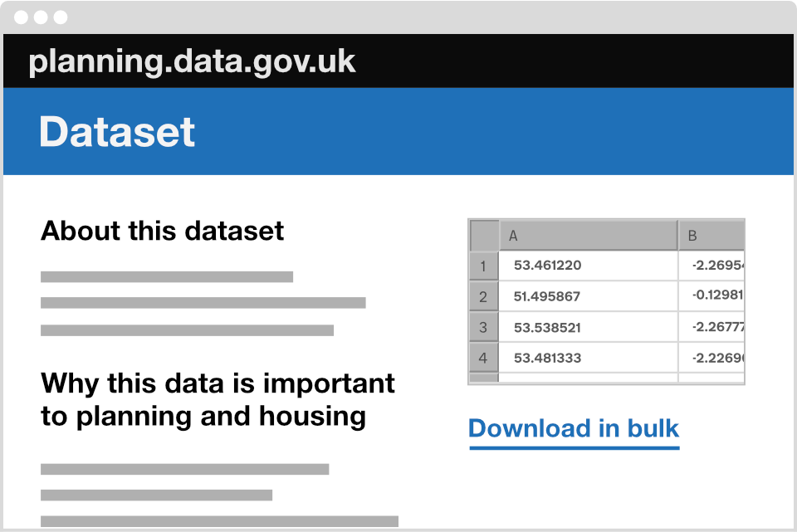This screenshot has height=532, width=797.
Task: Click the second window control dot
Action: tap(41, 17)
